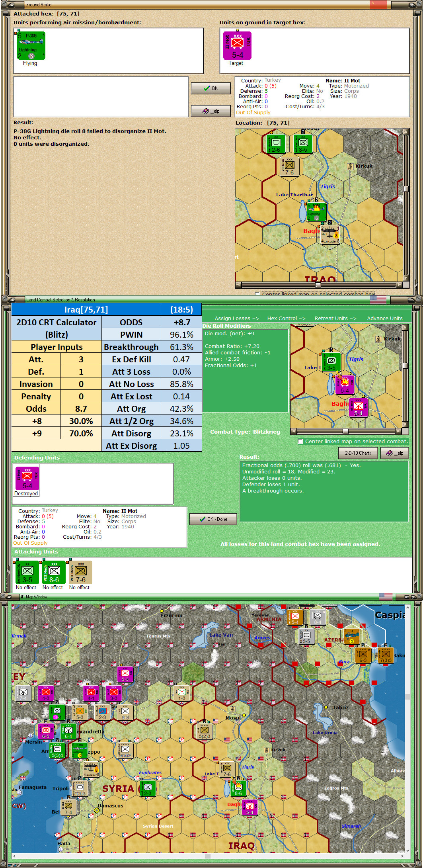Click the right scroll arrow on Ground Strike map
The image size is (423, 868).
pos(399,285)
